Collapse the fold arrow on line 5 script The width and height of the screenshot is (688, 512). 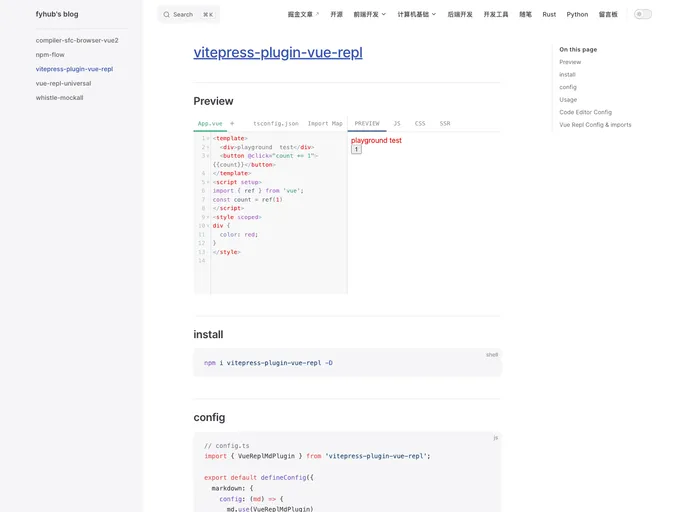[x=208, y=182]
